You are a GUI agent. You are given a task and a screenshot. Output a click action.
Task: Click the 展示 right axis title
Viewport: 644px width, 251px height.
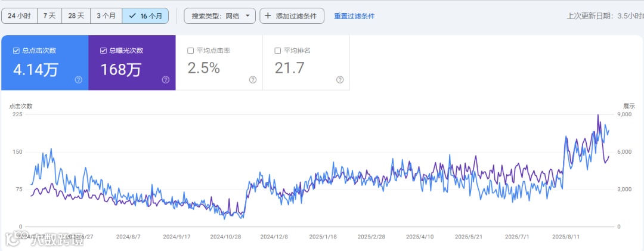(629, 106)
